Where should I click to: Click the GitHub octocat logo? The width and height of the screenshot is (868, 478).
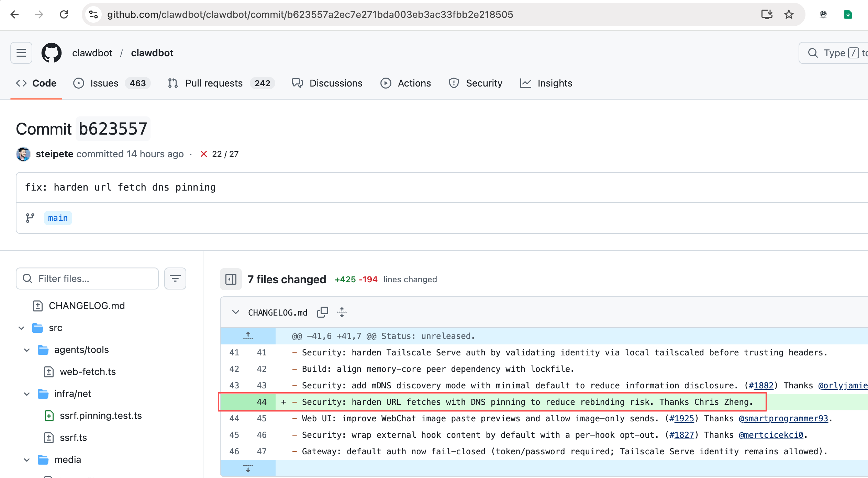pos(52,53)
